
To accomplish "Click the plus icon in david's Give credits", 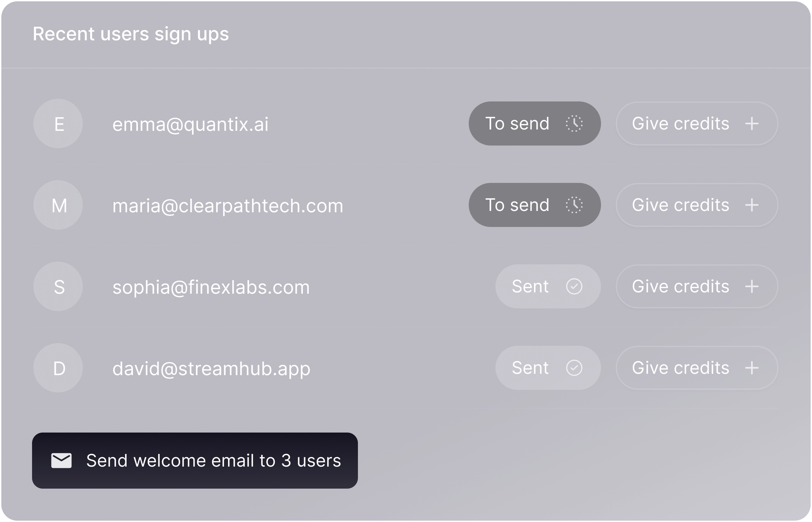I will (x=752, y=368).
